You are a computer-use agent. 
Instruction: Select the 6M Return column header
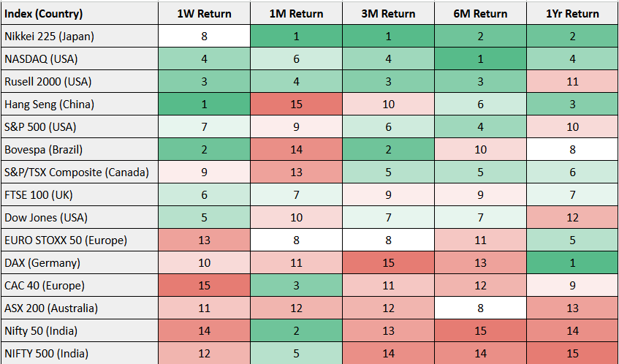(480, 14)
